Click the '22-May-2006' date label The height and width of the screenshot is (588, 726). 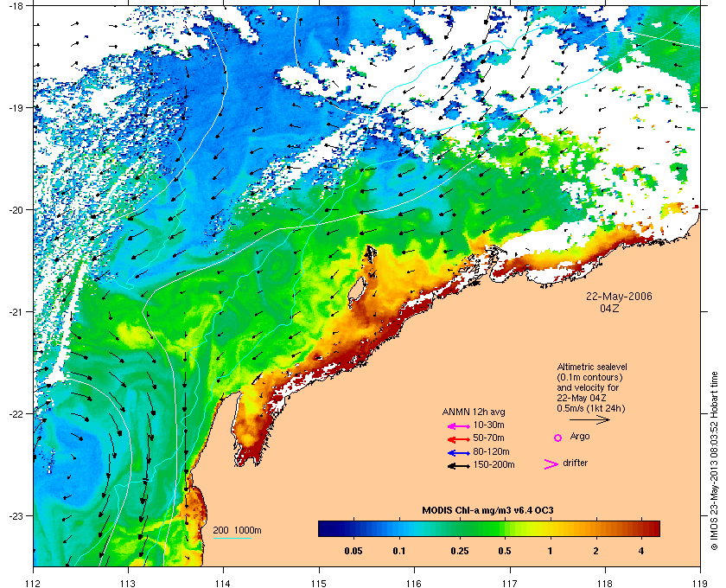(x=619, y=296)
